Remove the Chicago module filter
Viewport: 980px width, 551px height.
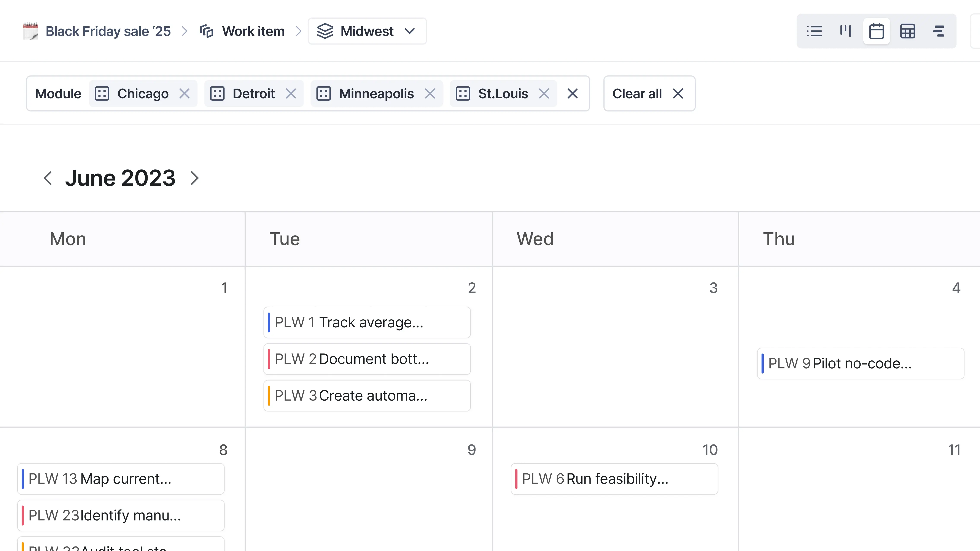(185, 94)
